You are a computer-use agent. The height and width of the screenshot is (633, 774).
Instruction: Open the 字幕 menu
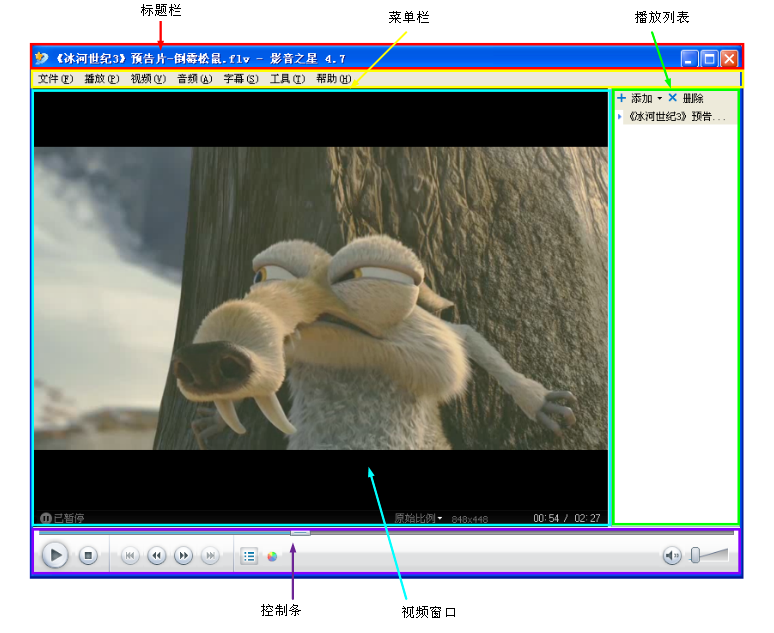coord(240,79)
